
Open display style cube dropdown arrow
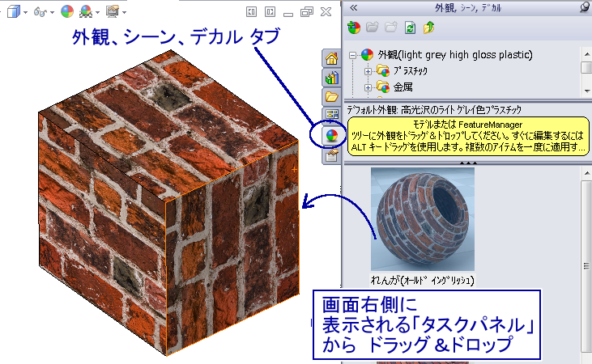click(25, 12)
